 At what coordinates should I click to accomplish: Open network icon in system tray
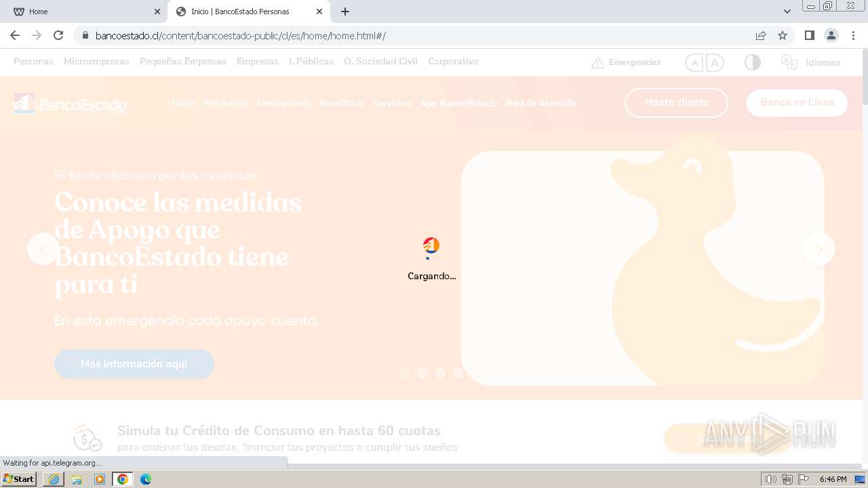tap(787, 479)
